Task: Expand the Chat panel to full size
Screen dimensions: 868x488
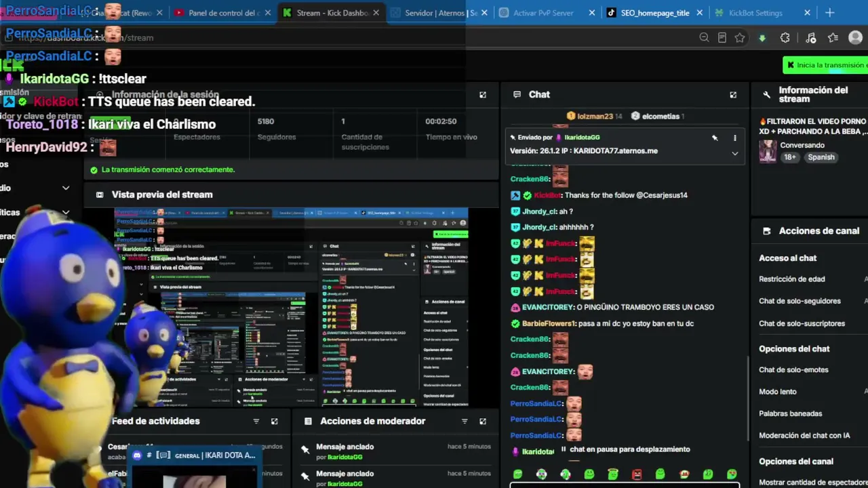Action: (x=733, y=95)
